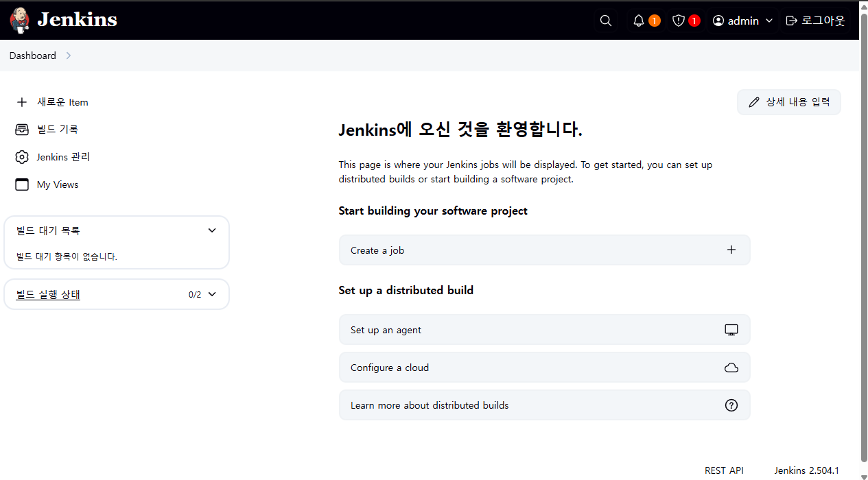
Task: Click the Jenkins 관리 gear icon
Action: (x=22, y=157)
